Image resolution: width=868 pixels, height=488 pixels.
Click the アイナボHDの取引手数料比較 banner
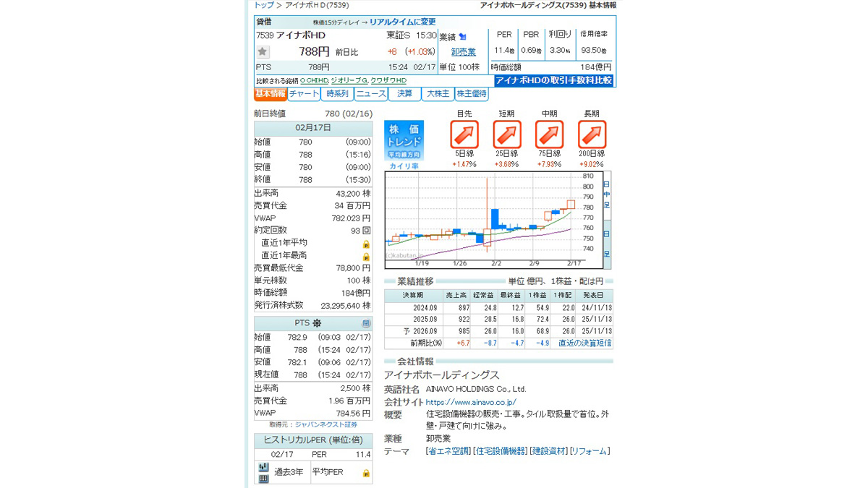(x=554, y=80)
